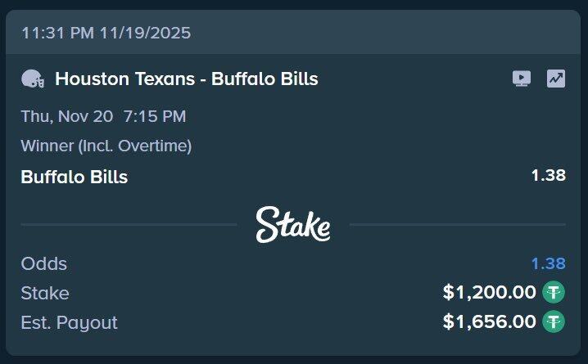Click the Tether coin icon beside $1,200.00
This screenshot has width=588, height=364.
[555, 292]
